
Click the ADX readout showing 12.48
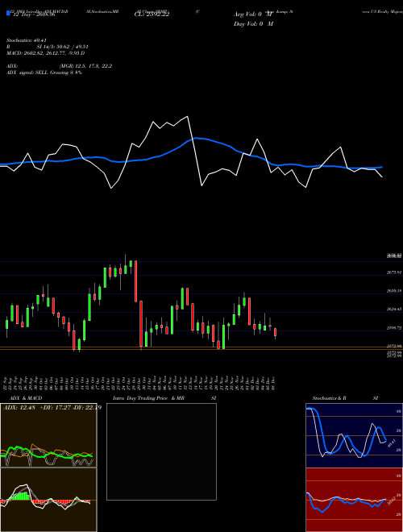pyautogui.click(x=52, y=408)
